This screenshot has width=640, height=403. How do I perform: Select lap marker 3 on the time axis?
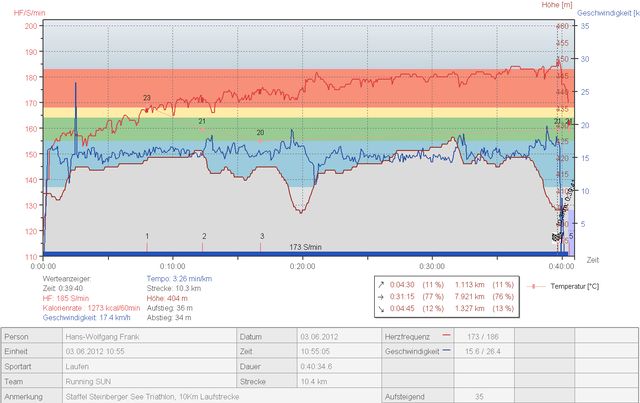tap(262, 237)
